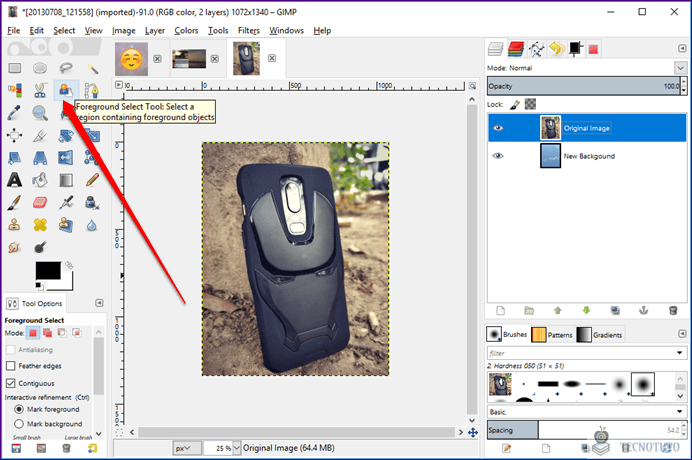Open the layer Mode dropdown
The image size is (692, 460).
pyautogui.click(x=680, y=68)
